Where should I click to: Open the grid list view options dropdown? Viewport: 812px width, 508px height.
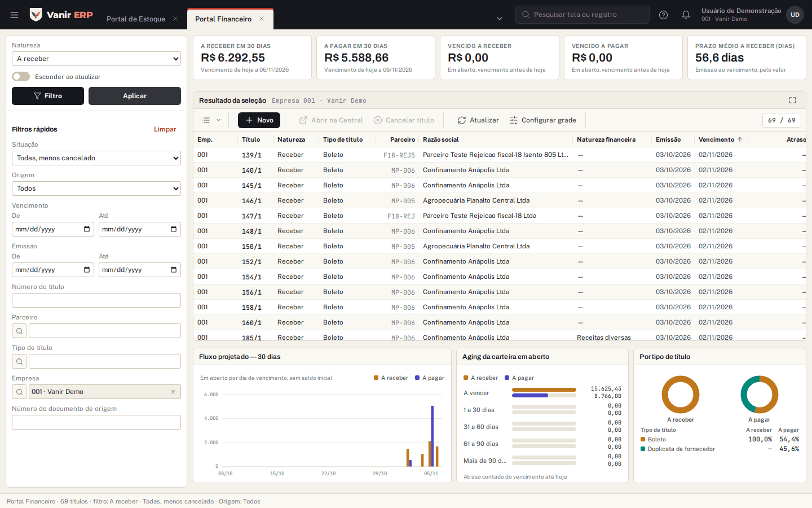coord(211,120)
